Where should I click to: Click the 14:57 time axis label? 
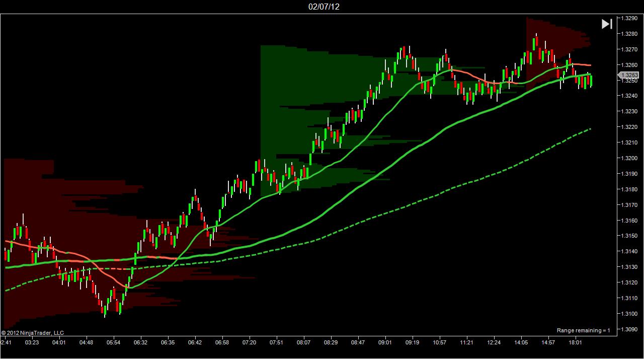[x=548, y=342]
